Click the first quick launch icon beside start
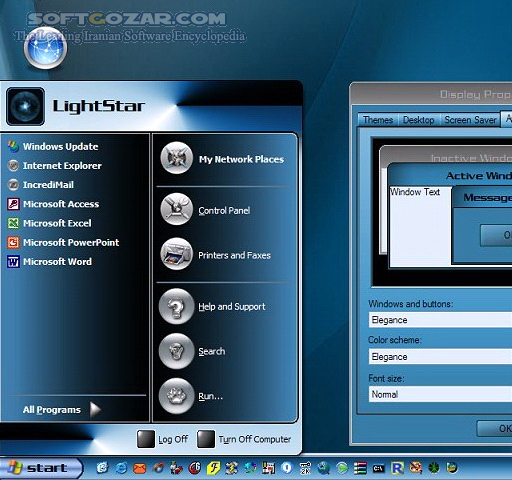The width and height of the screenshot is (512, 480). click(103, 468)
